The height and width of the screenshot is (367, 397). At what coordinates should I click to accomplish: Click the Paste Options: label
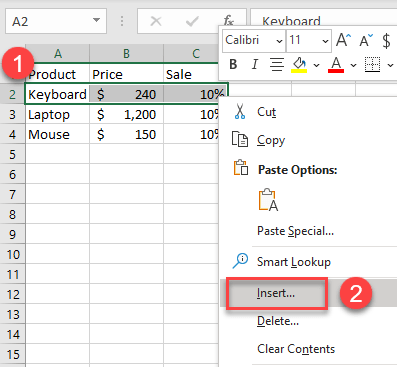(298, 170)
